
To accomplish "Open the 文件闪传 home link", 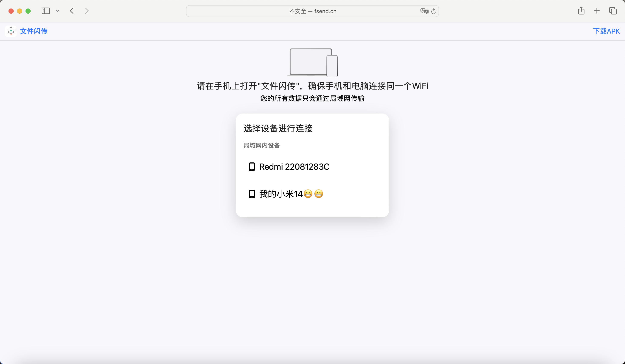I will [34, 31].
